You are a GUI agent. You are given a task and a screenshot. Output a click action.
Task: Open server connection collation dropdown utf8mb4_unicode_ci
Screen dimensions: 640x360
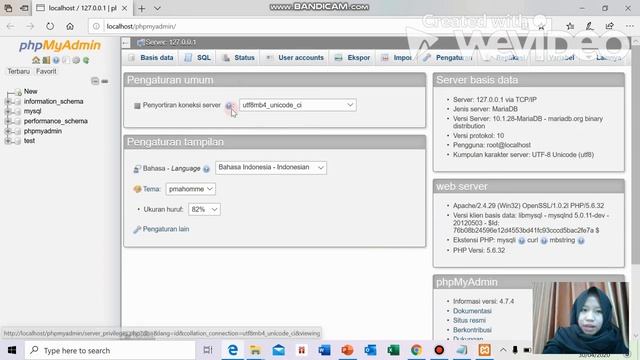298,105
